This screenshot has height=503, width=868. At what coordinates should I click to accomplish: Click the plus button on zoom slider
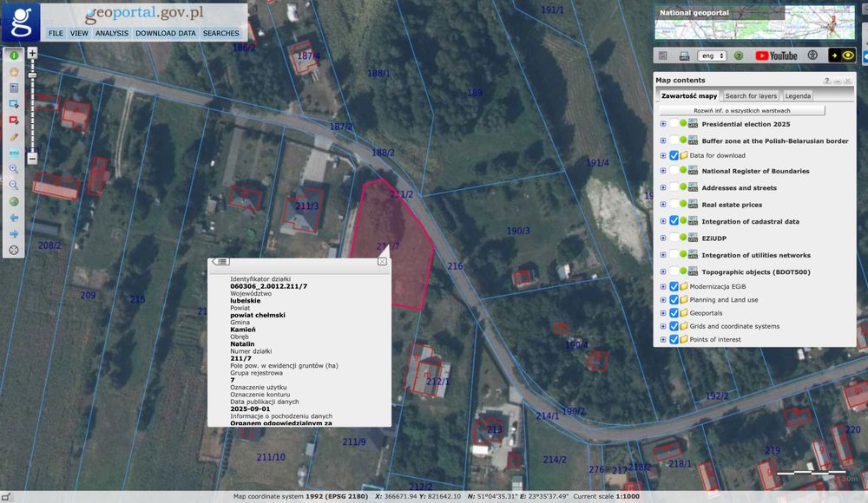coord(32,53)
